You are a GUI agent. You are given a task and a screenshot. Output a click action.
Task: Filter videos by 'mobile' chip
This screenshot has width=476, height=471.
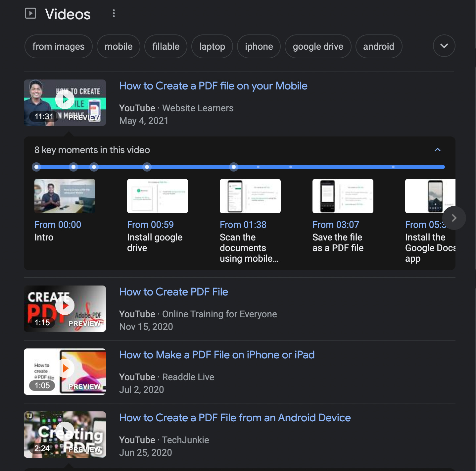[119, 46]
